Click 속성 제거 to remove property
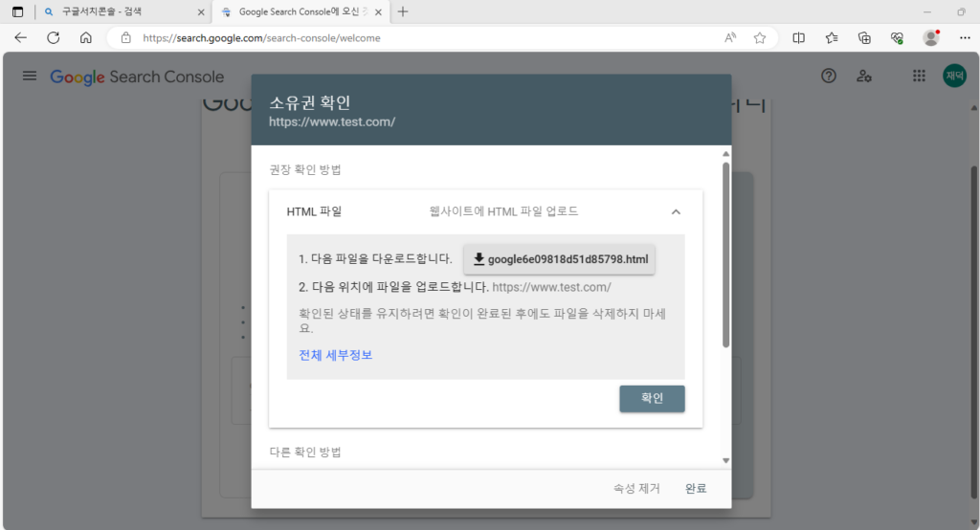The width and height of the screenshot is (980, 530). coord(636,489)
